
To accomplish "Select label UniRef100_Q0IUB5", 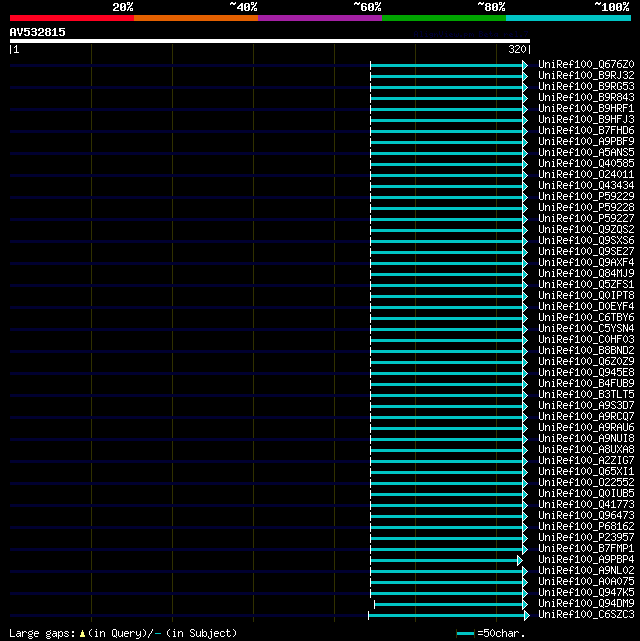I will coord(586,493).
